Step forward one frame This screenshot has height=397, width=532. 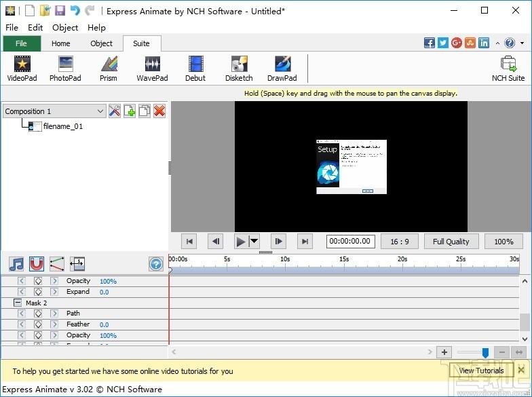pos(278,242)
